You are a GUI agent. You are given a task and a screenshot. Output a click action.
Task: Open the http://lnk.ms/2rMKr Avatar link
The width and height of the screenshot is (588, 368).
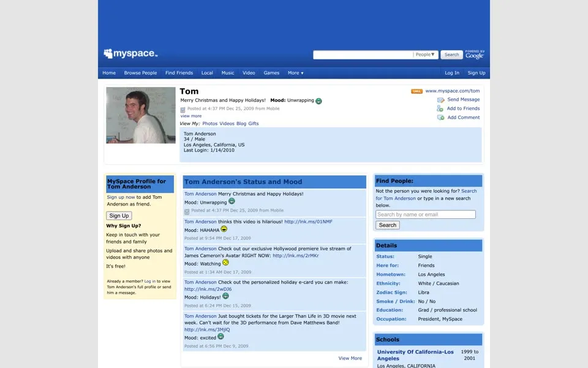pos(295,256)
